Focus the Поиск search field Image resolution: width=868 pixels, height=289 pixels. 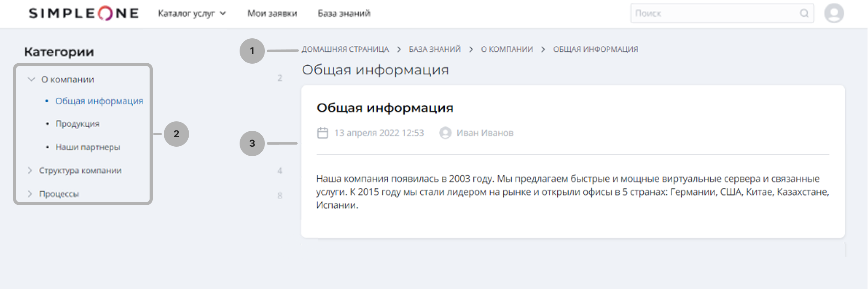click(x=714, y=13)
